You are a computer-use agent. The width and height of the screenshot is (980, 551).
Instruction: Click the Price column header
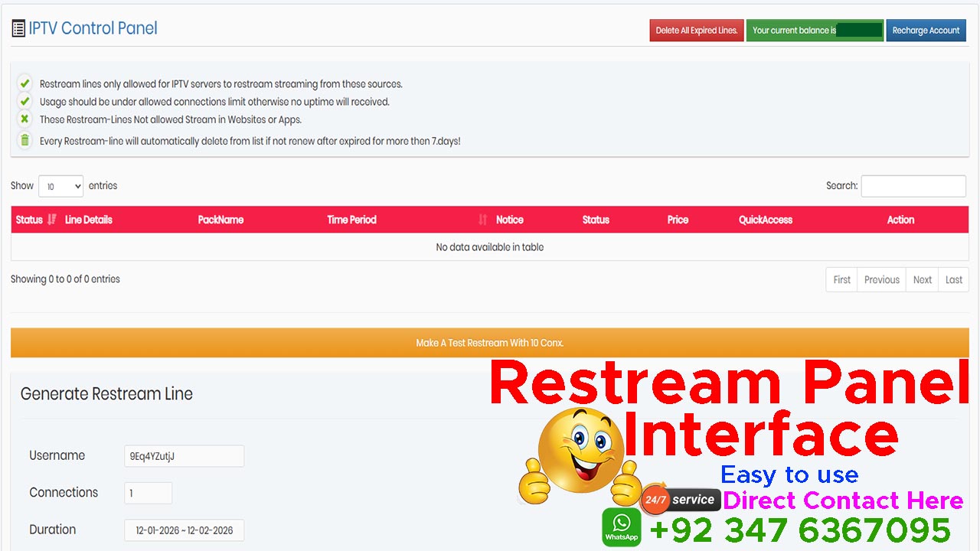(x=678, y=220)
